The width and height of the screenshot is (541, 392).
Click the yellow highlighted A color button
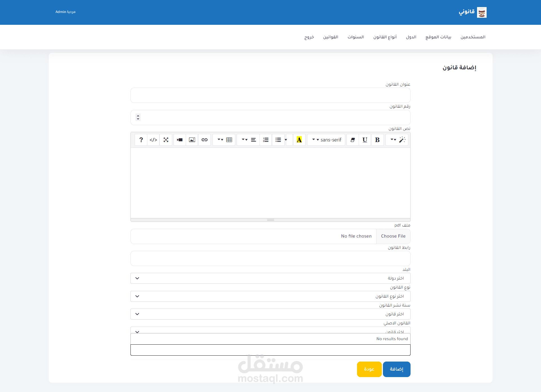(x=299, y=140)
